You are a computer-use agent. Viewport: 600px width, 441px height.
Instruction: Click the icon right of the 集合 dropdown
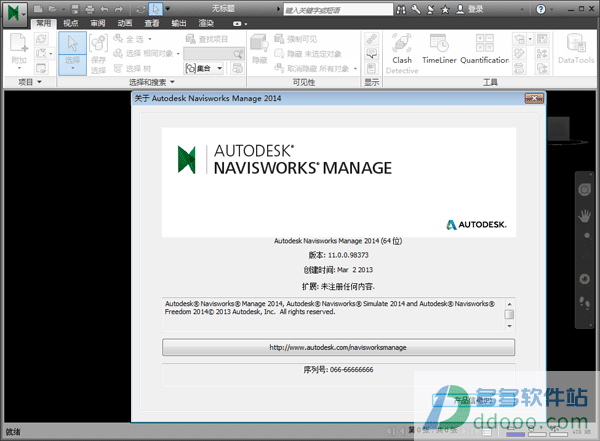point(238,69)
